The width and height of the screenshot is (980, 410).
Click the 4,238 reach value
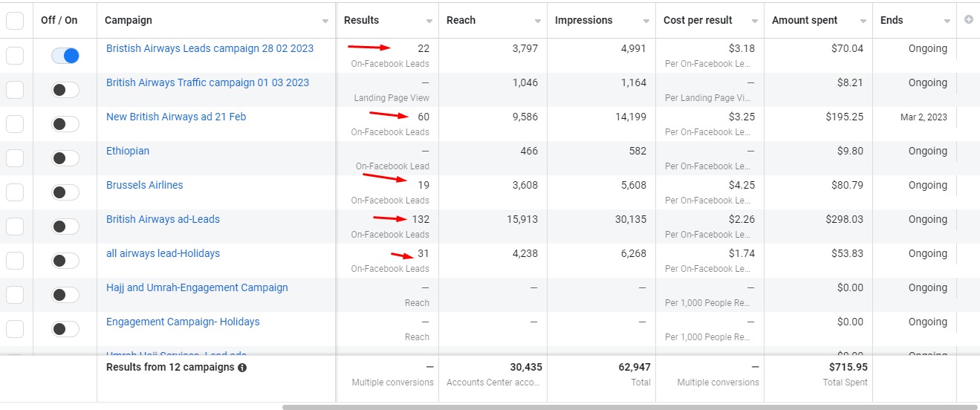524,253
